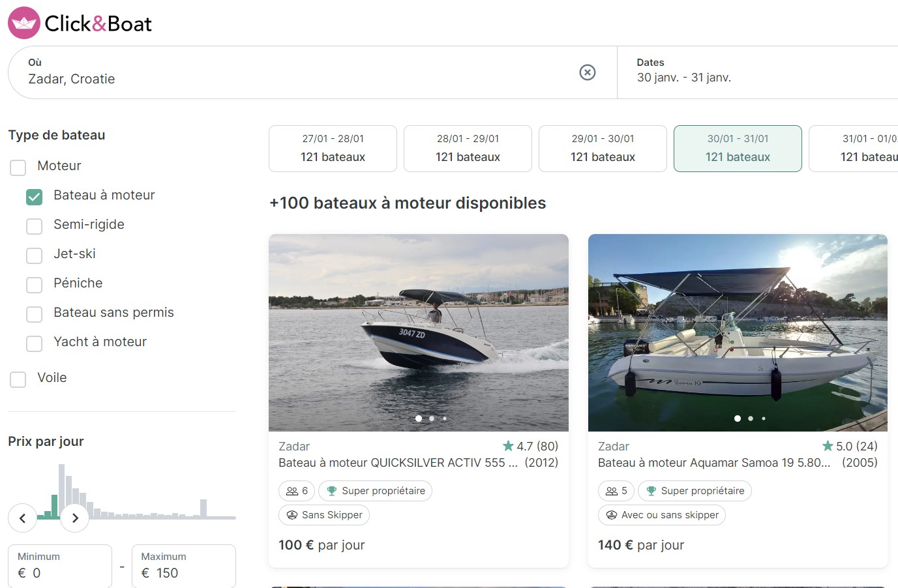Click the 6-person capacity badge

pos(297,491)
